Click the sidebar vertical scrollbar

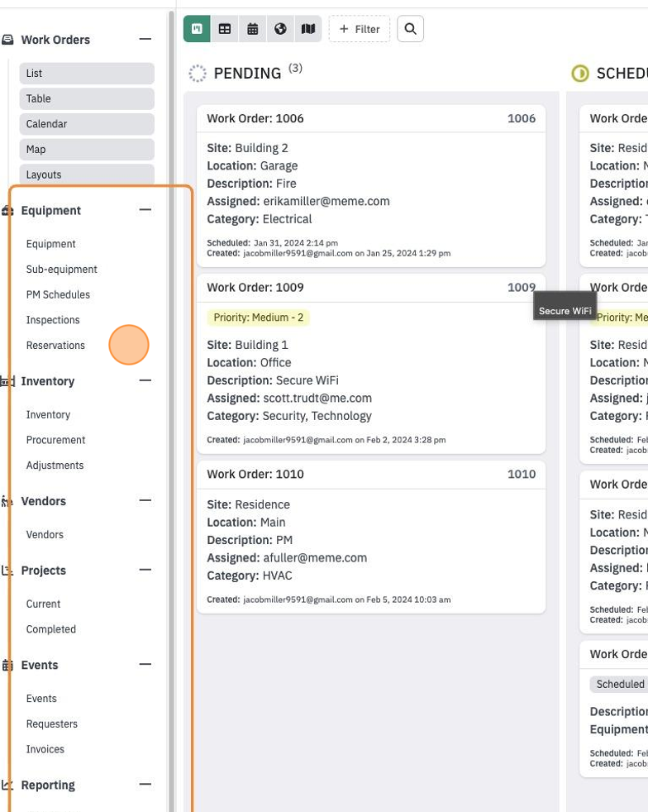pos(171,412)
